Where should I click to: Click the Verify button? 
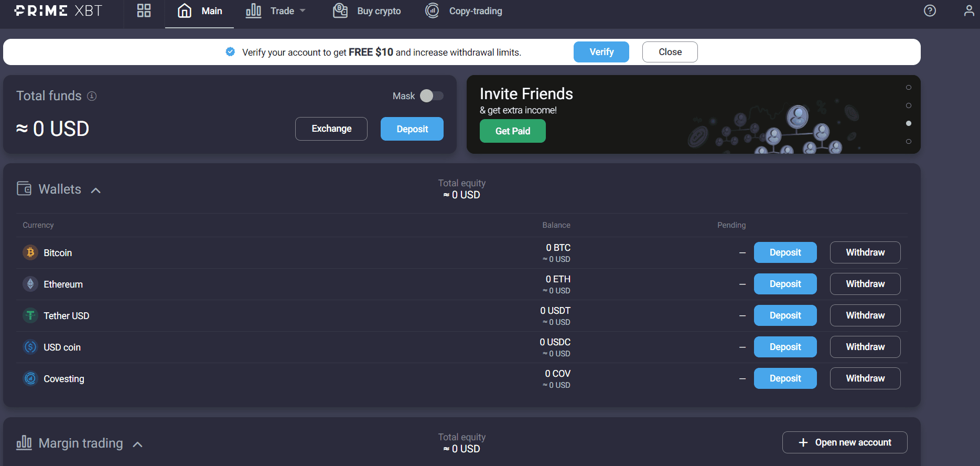click(601, 52)
